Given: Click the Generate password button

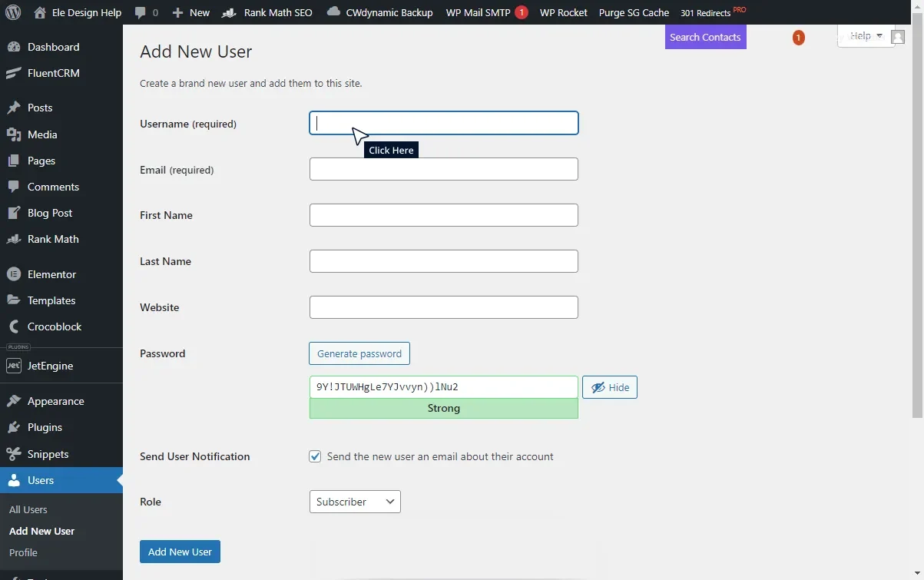Looking at the screenshot, I should 359,353.
